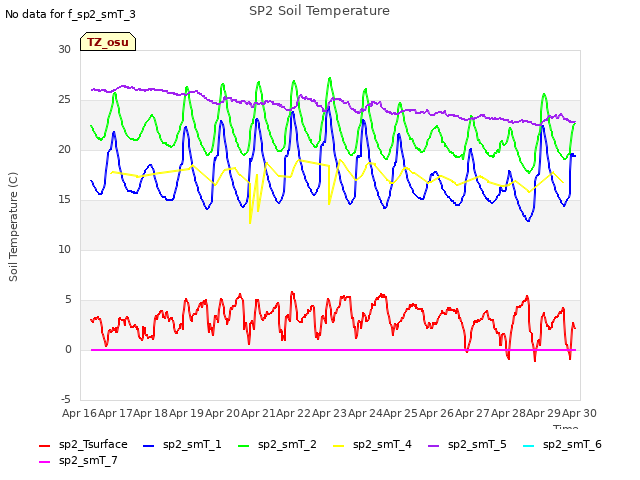Select sp2_smT_2 legend label
The image size is (640, 480).
tap(287, 444)
